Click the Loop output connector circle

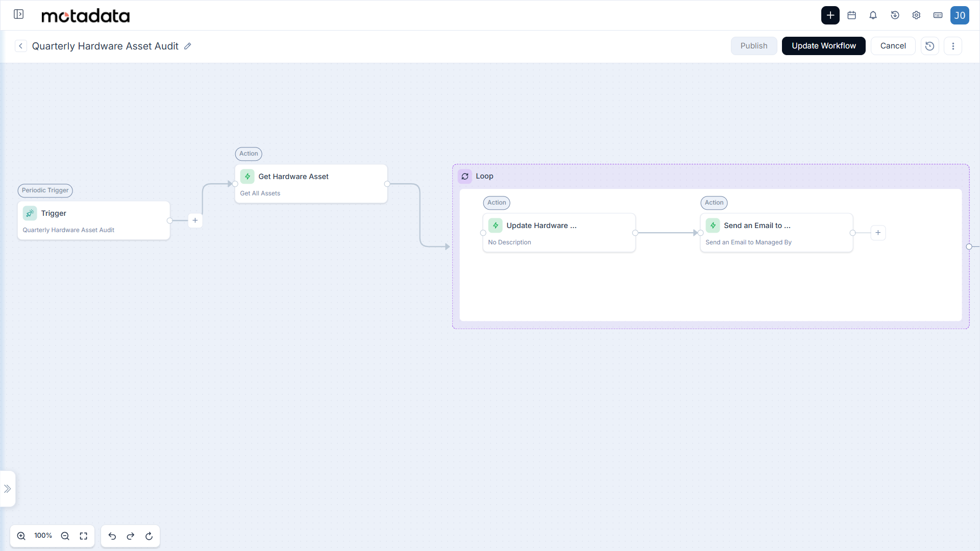click(x=969, y=246)
